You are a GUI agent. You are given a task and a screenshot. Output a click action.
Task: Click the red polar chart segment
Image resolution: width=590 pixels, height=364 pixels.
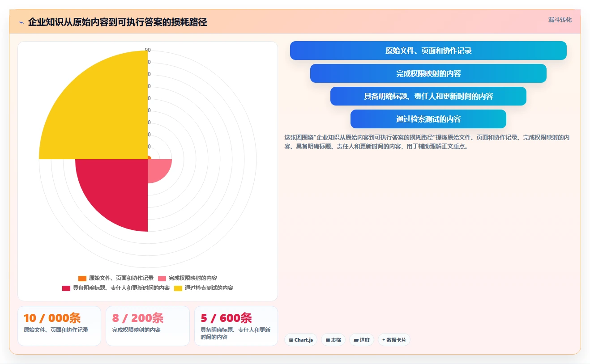click(x=116, y=190)
